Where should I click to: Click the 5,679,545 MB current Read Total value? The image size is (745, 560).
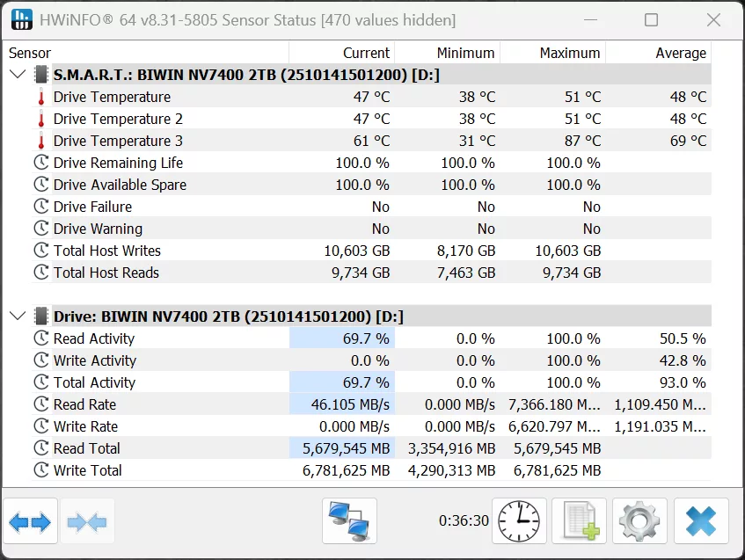[346, 448]
